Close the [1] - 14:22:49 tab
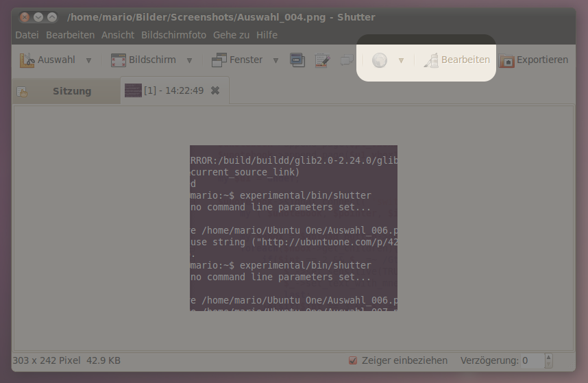This screenshot has height=383, width=588. (x=215, y=90)
